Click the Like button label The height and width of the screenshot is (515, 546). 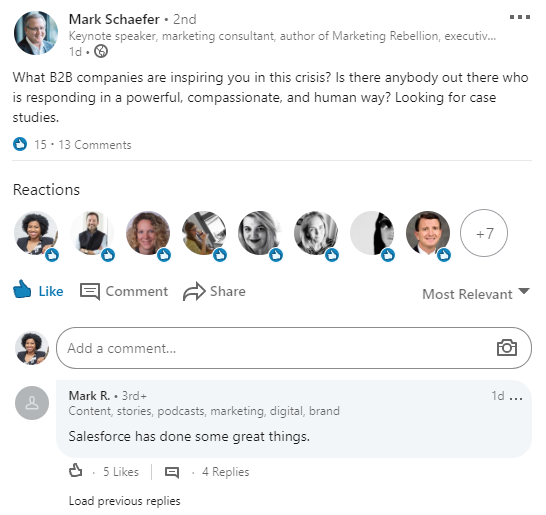[51, 291]
